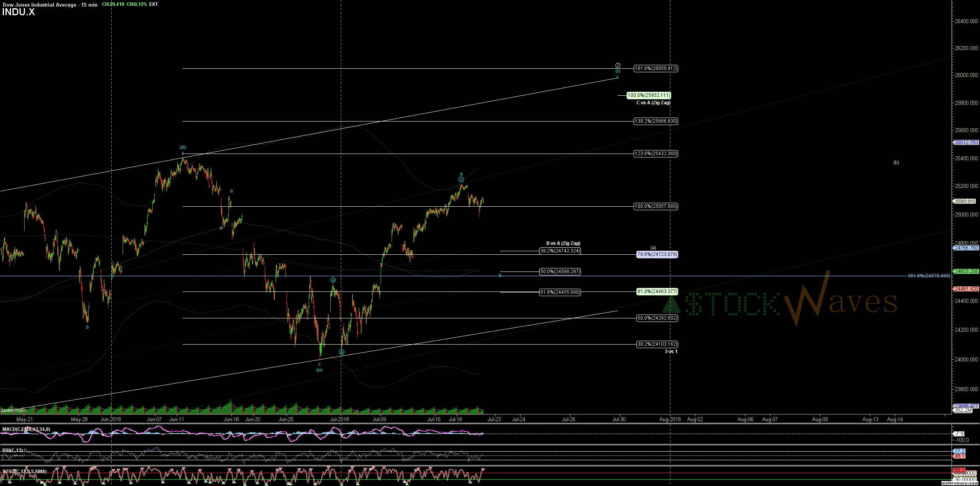Click the 24766.760 price axis tag
This screenshot has height=486, width=980.
[966, 248]
